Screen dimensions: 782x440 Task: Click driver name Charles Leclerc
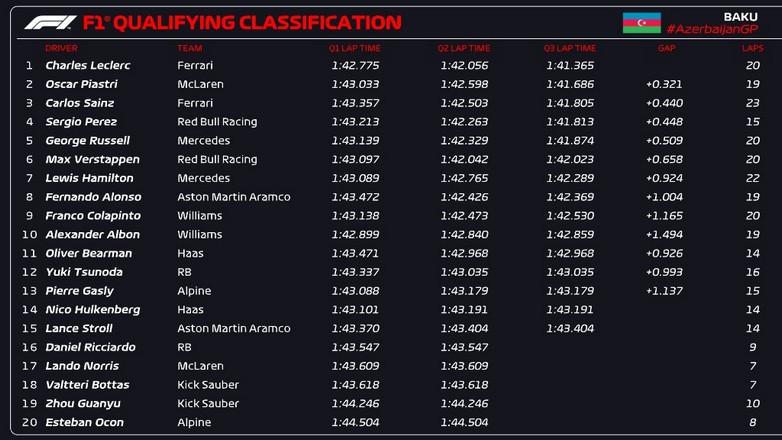point(88,66)
